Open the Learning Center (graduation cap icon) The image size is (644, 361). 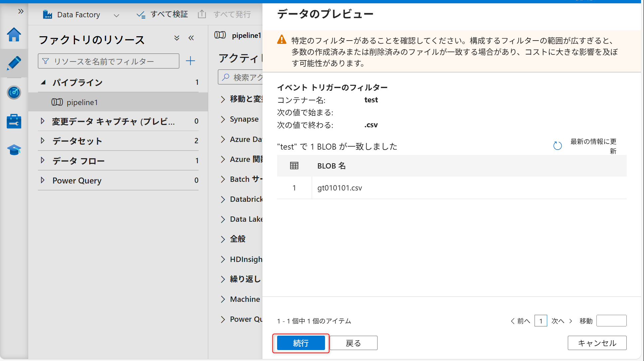point(14,150)
